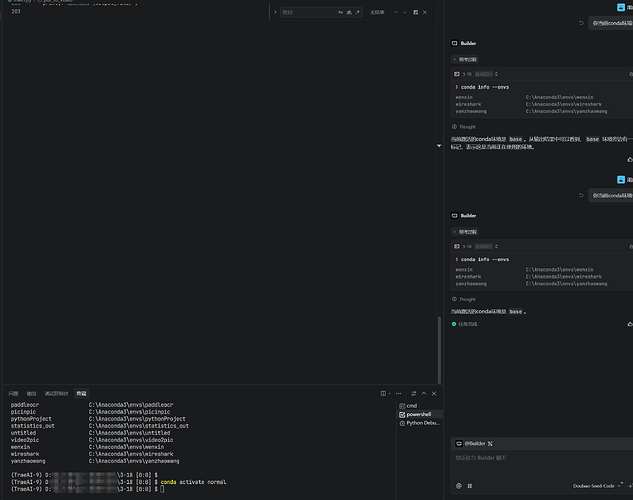Open split terminal dropdown arrow
The image size is (633, 500).
390,393
